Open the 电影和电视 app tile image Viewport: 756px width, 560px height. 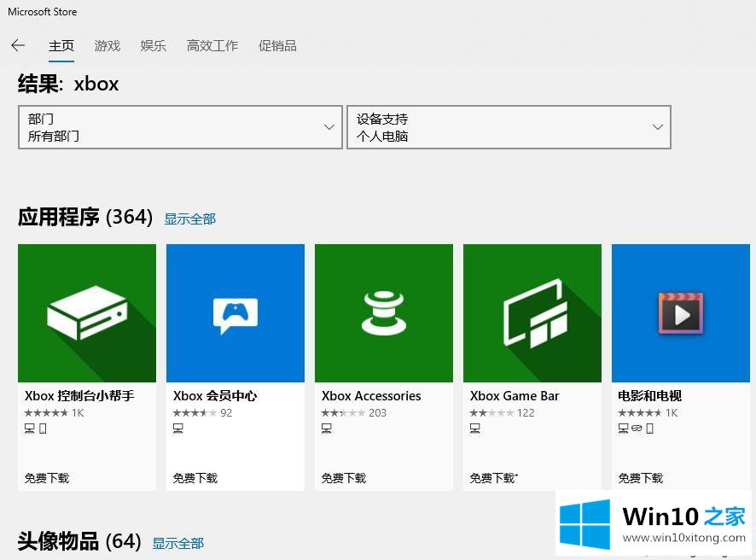(681, 313)
